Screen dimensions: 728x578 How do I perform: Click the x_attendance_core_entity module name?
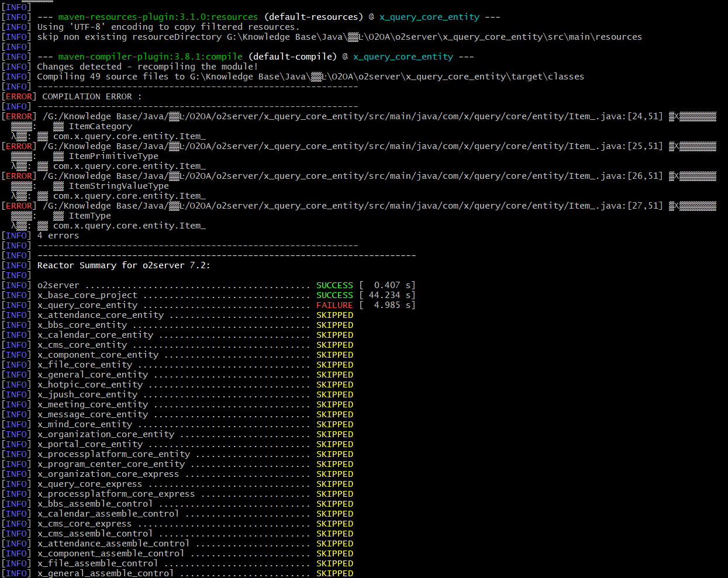[x=101, y=315]
